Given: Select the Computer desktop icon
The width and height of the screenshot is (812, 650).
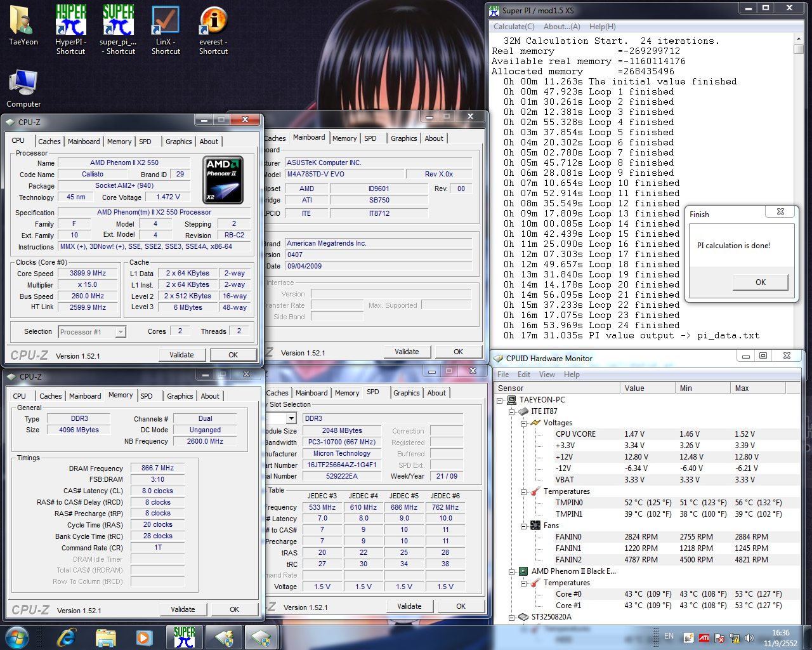Looking at the screenshot, I should 23,88.
